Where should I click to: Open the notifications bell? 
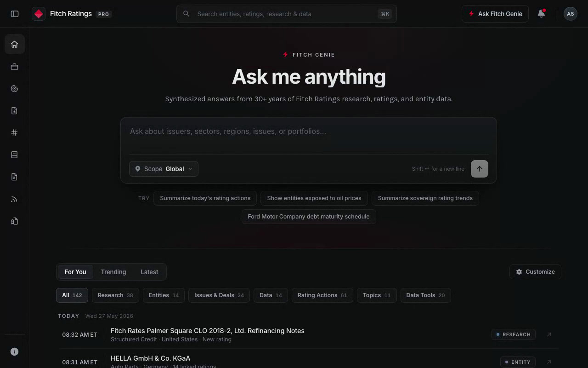click(541, 14)
